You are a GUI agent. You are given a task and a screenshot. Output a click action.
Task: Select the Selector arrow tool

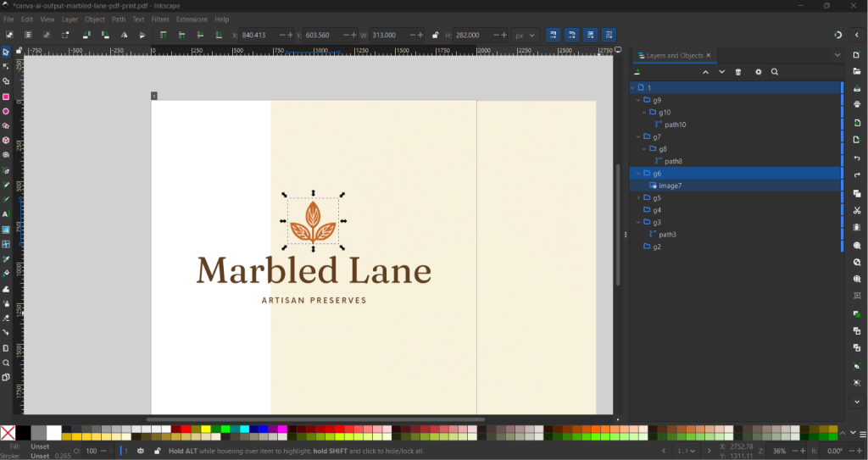pos(6,52)
